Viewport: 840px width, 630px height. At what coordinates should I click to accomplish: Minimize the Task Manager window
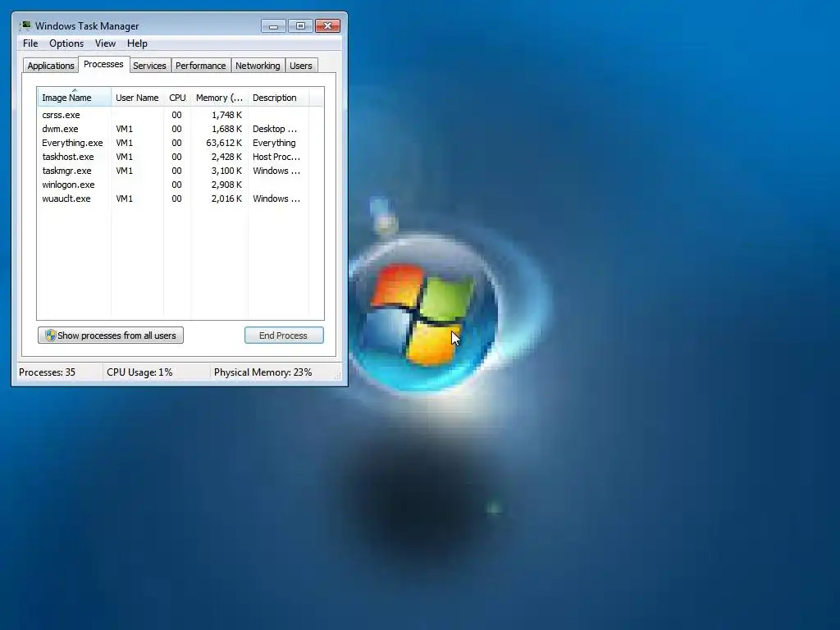click(x=273, y=25)
